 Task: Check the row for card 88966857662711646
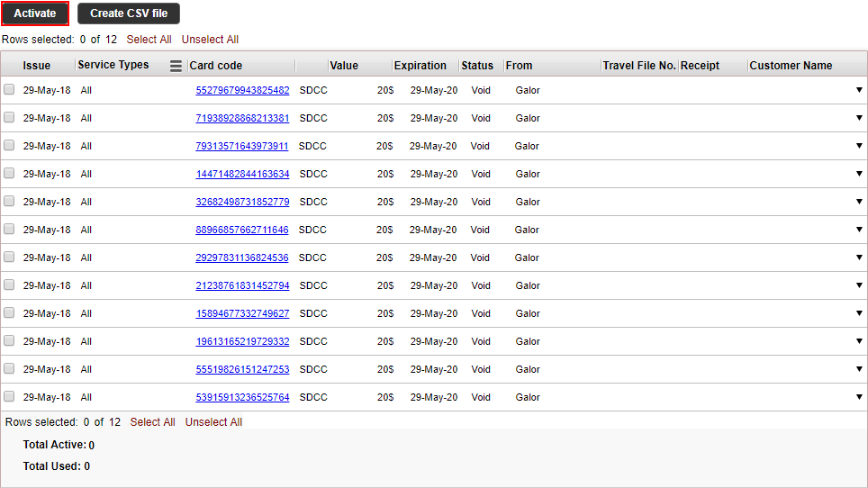point(9,229)
